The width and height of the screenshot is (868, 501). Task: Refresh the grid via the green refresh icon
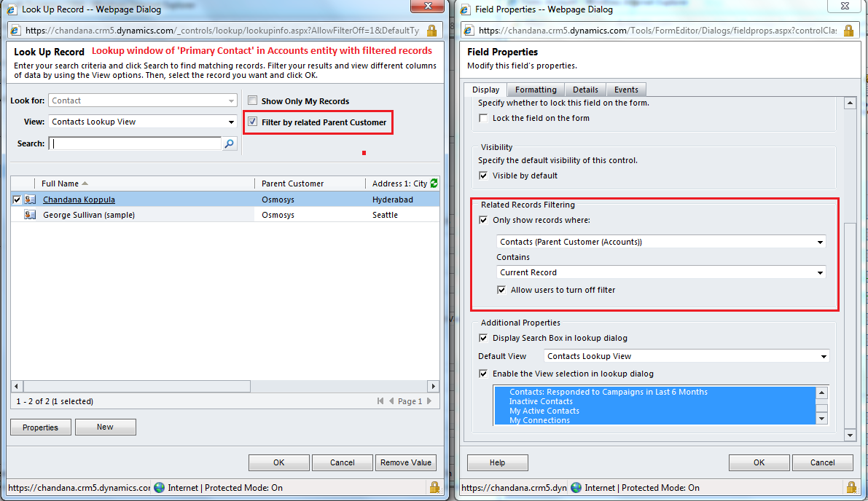433,183
